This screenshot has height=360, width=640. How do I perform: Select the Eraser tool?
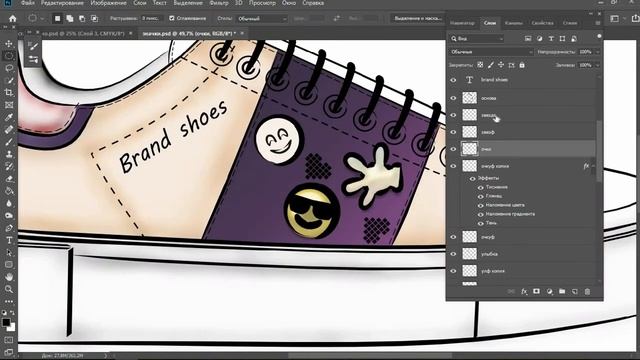(9, 179)
